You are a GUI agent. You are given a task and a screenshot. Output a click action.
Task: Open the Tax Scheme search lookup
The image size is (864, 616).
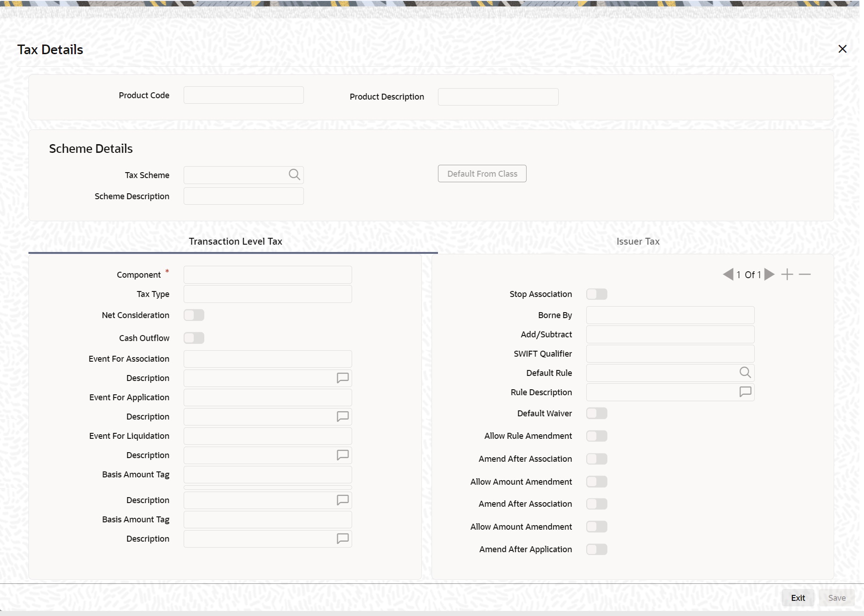click(x=294, y=175)
